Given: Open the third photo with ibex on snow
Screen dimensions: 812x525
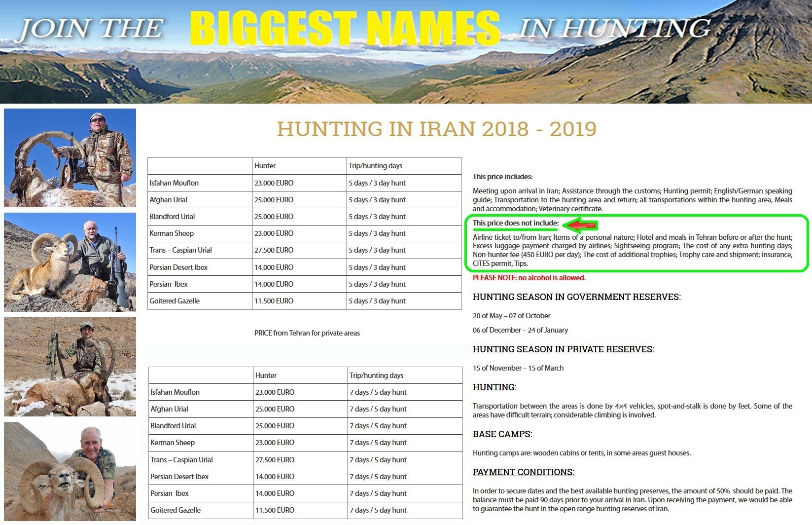Looking at the screenshot, I should click(x=70, y=367).
